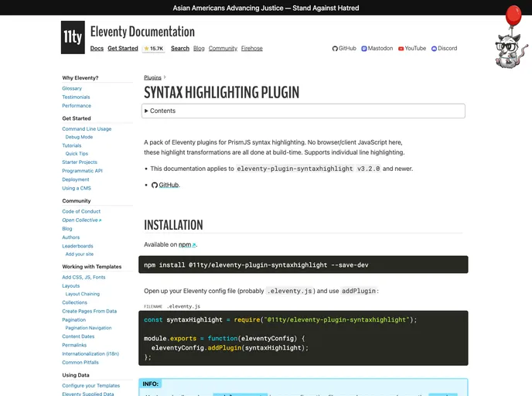Image resolution: width=532 pixels, height=396 pixels.
Task: Open Common Pitfalls sidebar link
Action: pyautogui.click(x=80, y=363)
